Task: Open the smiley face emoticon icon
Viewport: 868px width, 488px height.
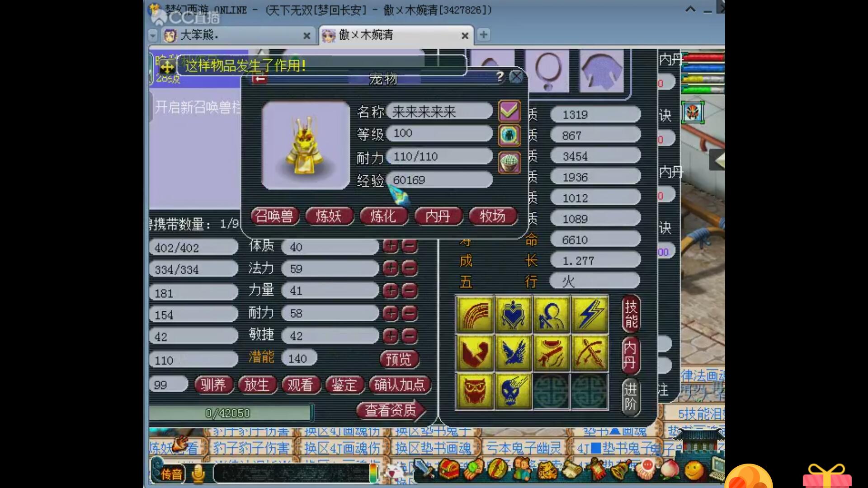Action: click(x=694, y=471)
